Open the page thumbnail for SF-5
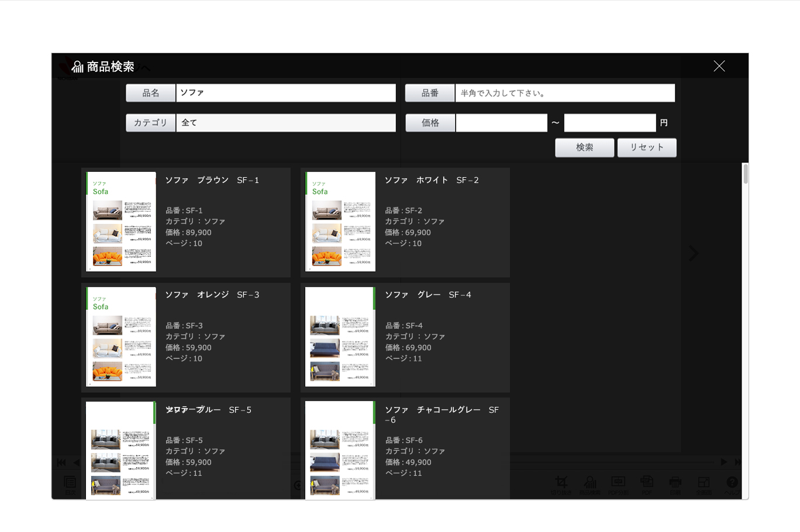Image resolution: width=800 pixels, height=532 pixels. pyautogui.click(x=121, y=450)
